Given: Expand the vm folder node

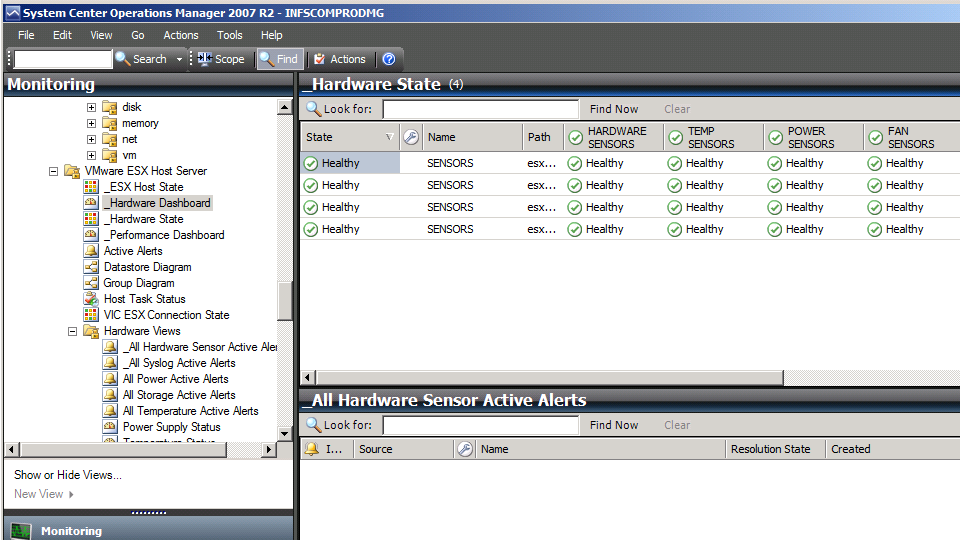Looking at the screenshot, I should (x=91, y=155).
